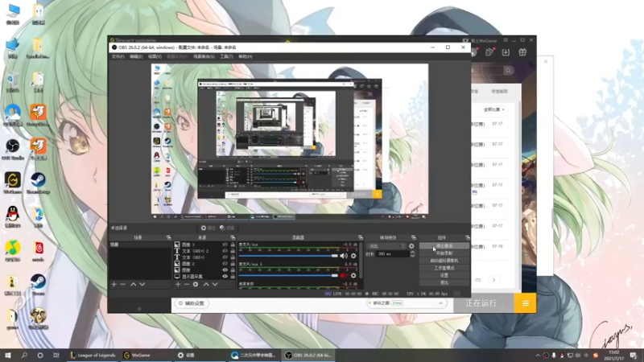Move source down in sources list
This screenshot has width=644, height=362.
pyautogui.click(x=215, y=284)
